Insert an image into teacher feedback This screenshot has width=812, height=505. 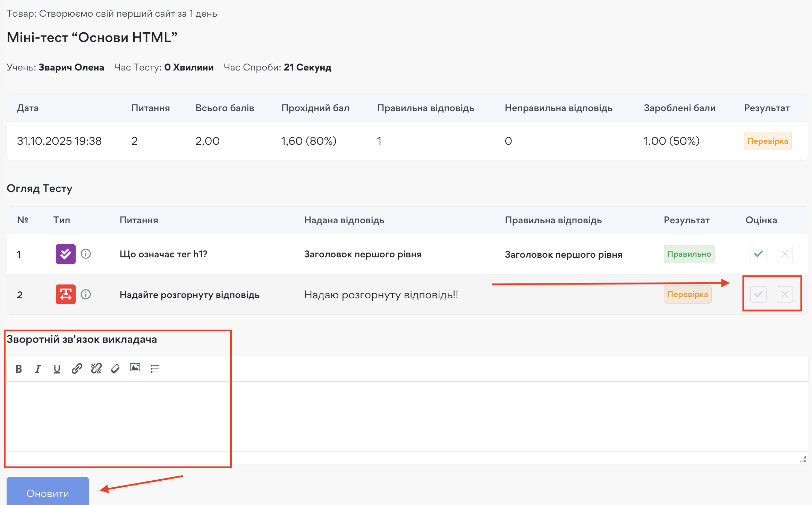135,368
